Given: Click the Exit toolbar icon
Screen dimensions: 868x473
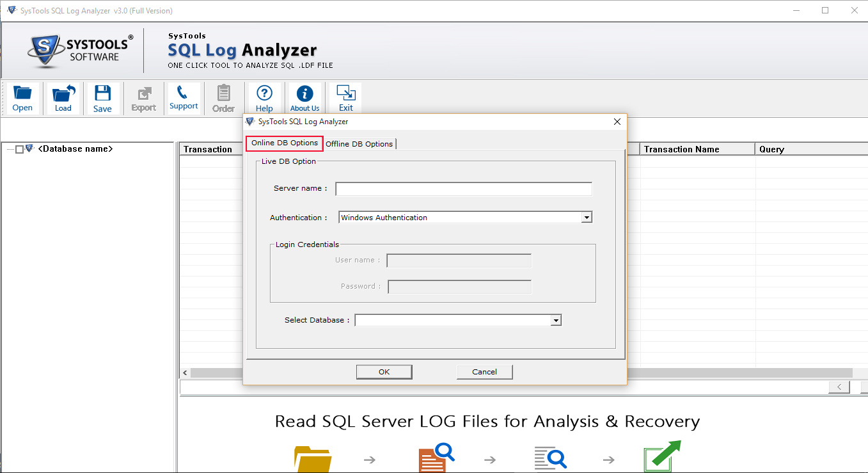Looking at the screenshot, I should (346, 99).
